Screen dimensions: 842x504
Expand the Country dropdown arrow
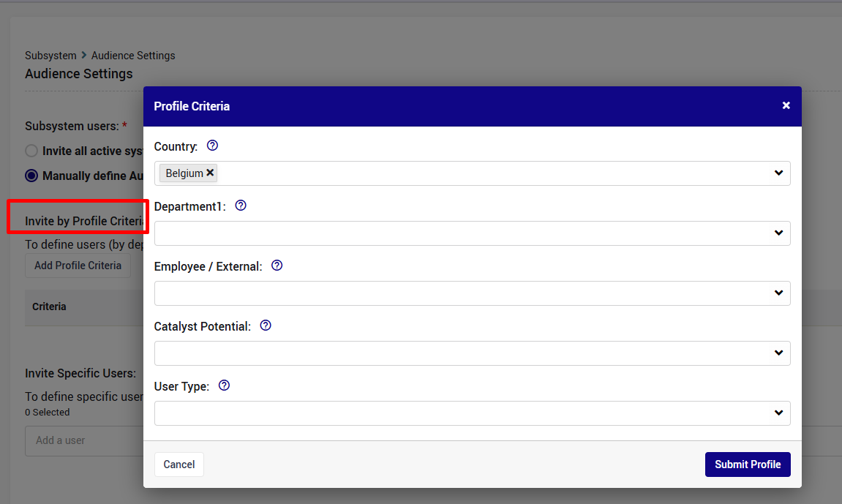[x=778, y=173]
